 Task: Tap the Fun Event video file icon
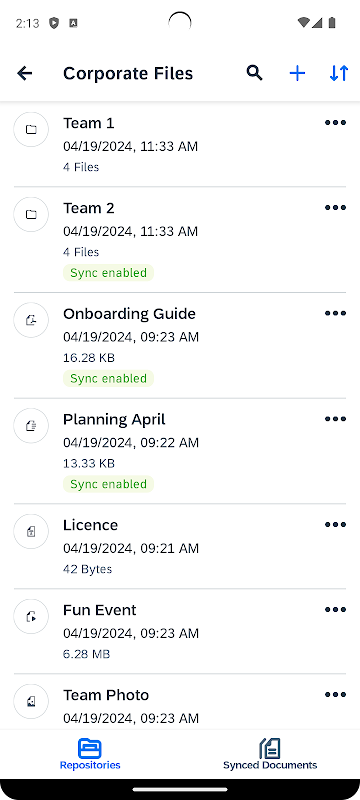click(31, 616)
